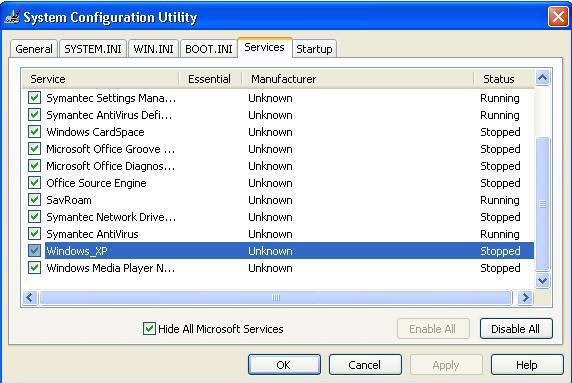The width and height of the screenshot is (572, 383).
Task: Click Stopped status of Windows CardSpace row
Action: 500,132
